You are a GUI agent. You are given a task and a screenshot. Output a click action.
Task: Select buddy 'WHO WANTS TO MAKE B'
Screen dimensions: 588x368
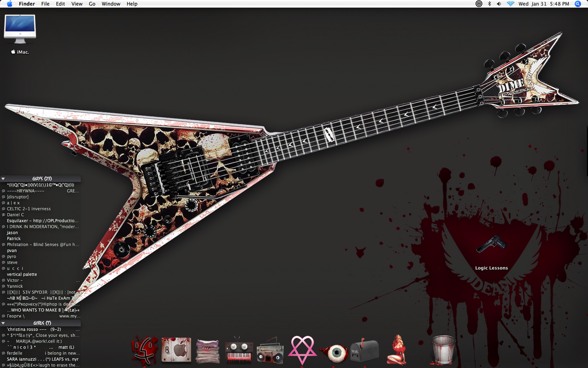(40, 310)
